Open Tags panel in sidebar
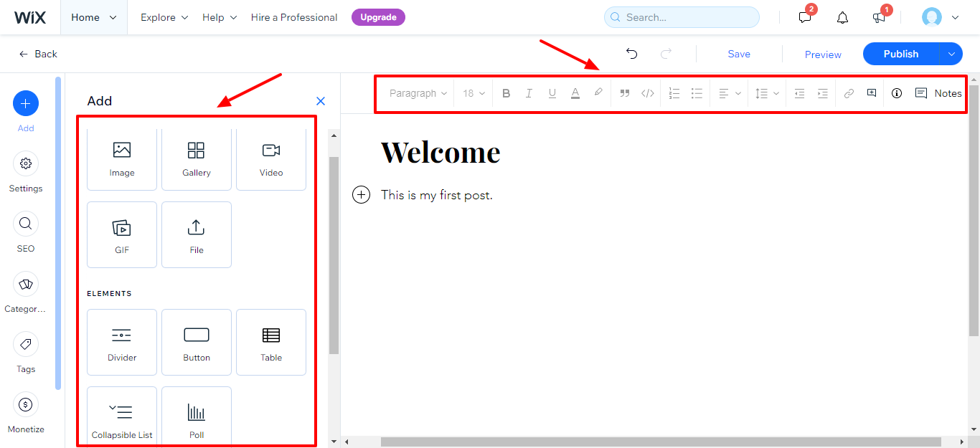 (x=26, y=353)
